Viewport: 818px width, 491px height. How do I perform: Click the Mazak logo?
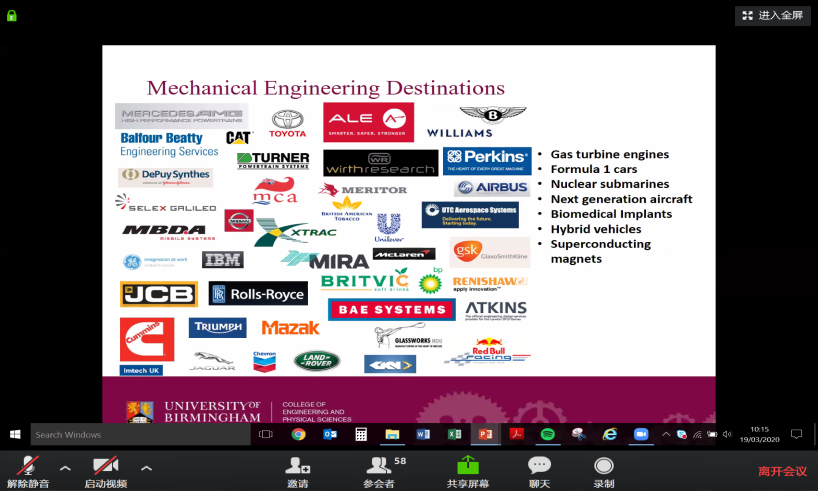(x=290, y=328)
